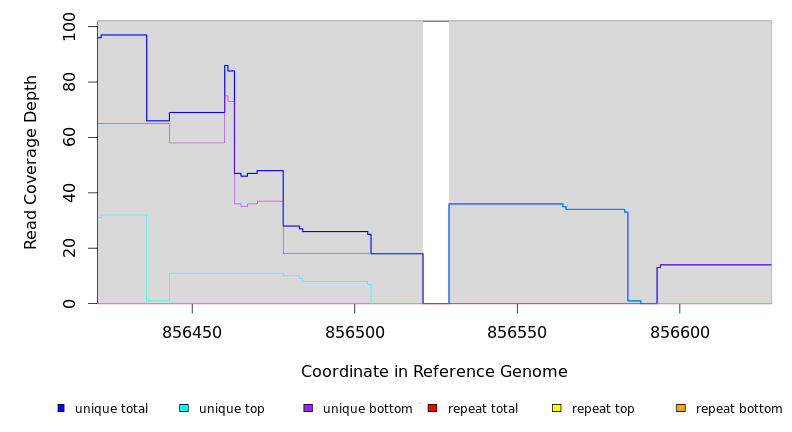Click the 856600 x-axis tick label
This screenshot has height=432, width=792.
tap(680, 333)
